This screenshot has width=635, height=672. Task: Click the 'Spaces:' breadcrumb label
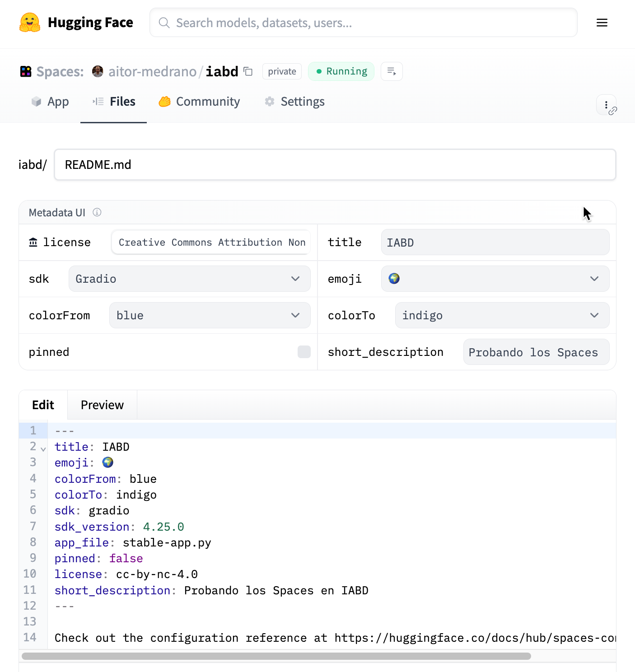(60, 71)
